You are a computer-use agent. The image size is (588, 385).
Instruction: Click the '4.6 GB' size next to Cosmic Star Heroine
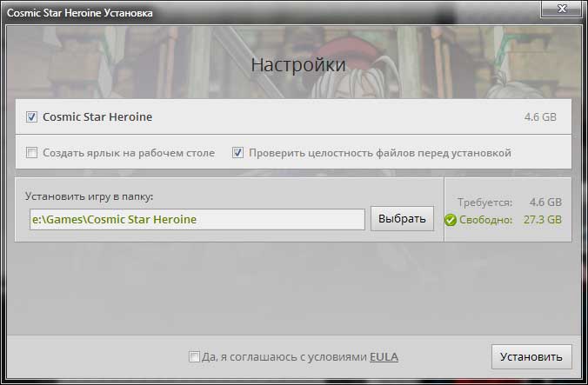click(x=540, y=116)
